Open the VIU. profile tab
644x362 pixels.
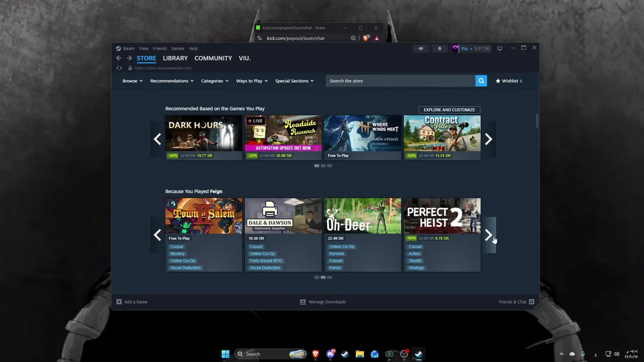[x=245, y=58]
